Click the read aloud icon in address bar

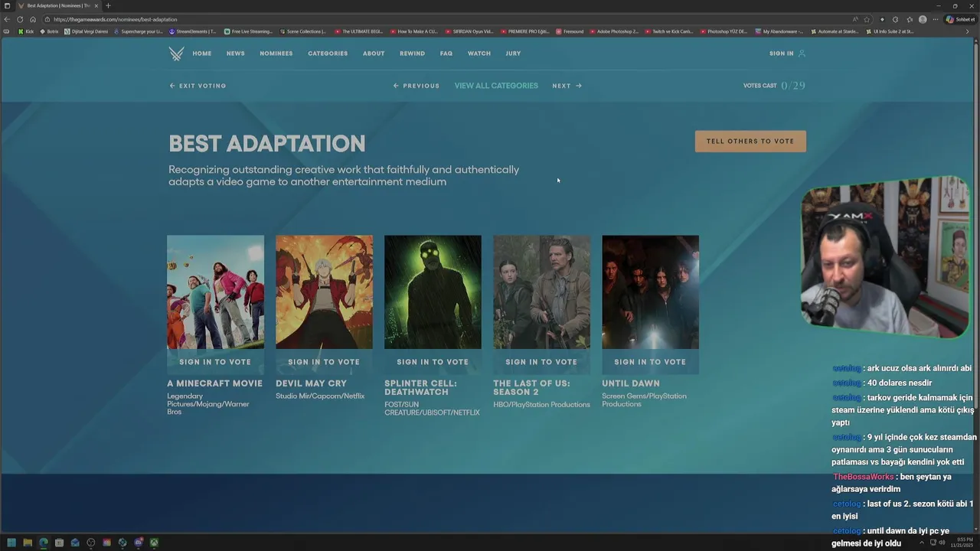point(855,19)
